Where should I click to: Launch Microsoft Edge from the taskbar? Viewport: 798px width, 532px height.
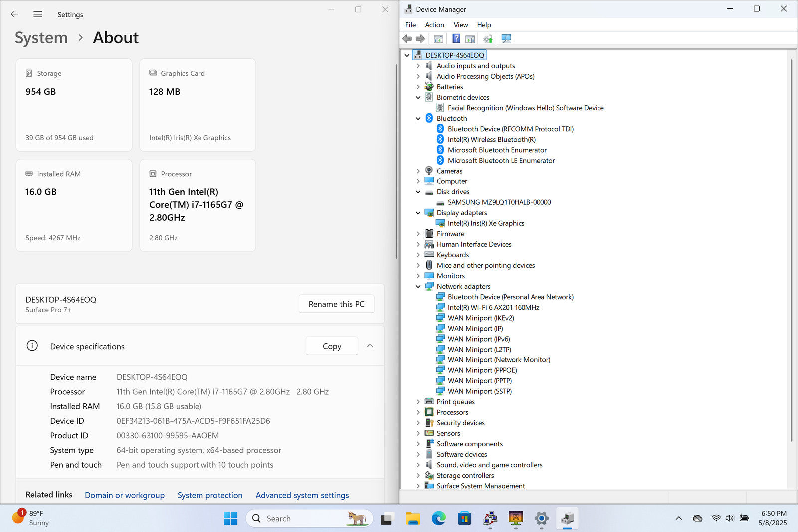tap(438, 519)
